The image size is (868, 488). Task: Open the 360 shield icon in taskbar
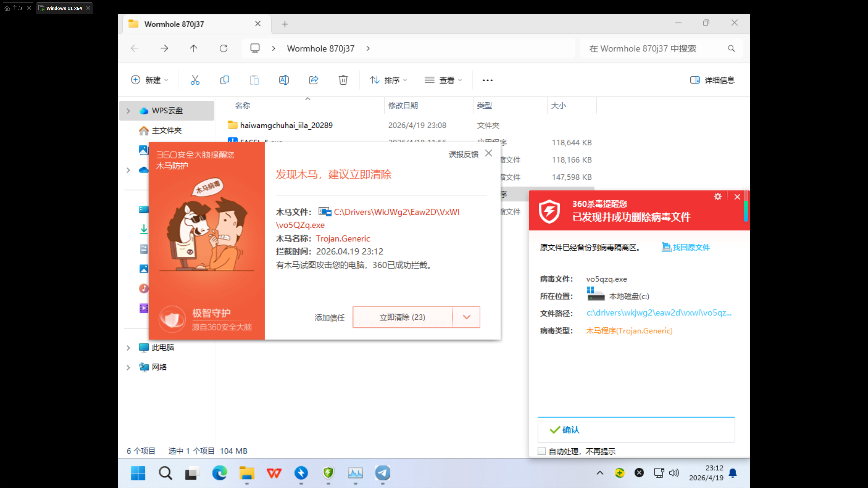328,473
